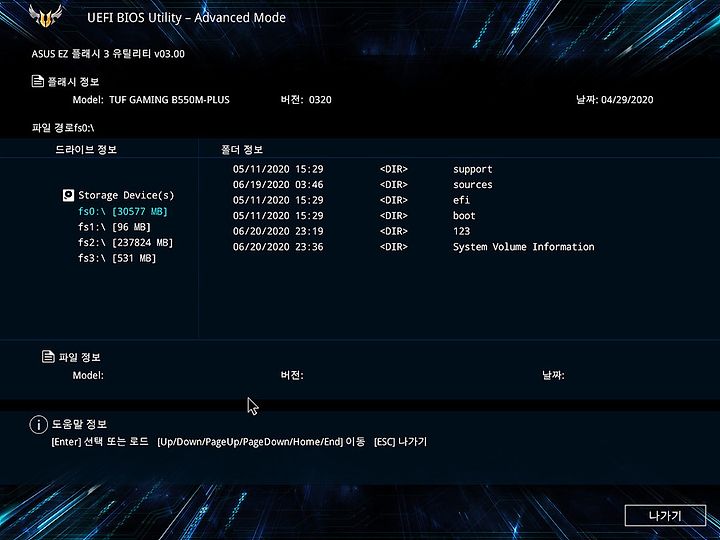Click the TUF GAMING B550M-PLUS model text
This screenshot has height=540, width=720.
[x=169, y=100]
